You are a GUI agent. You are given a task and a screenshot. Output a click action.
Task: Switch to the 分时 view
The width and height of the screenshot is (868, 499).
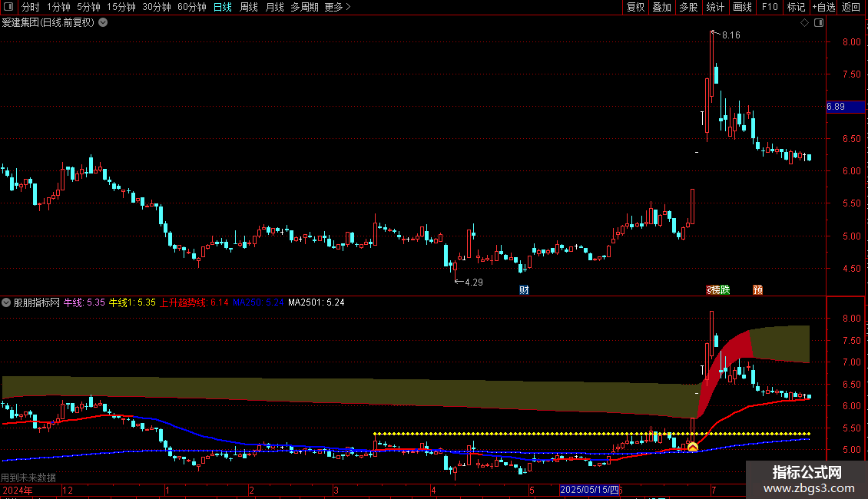pos(31,7)
